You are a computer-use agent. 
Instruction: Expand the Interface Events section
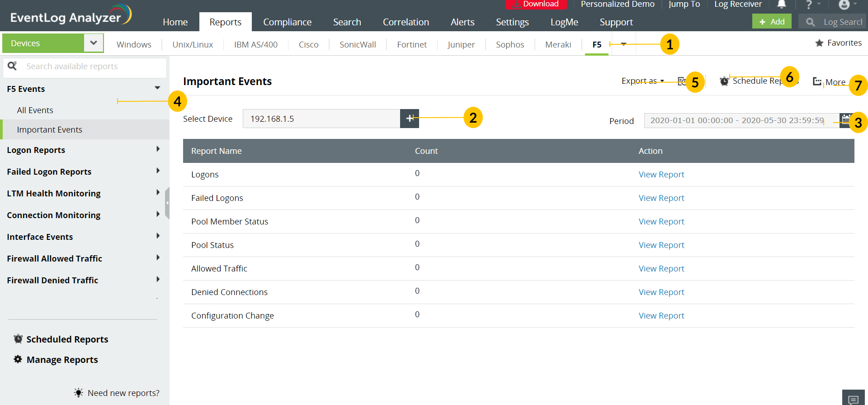[x=158, y=236]
